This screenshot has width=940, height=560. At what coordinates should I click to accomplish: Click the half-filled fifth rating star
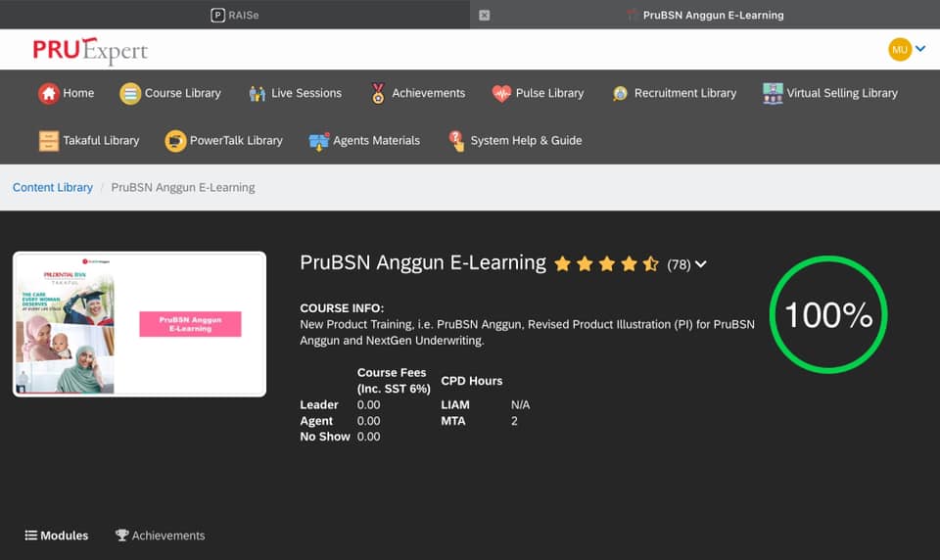click(650, 263)
